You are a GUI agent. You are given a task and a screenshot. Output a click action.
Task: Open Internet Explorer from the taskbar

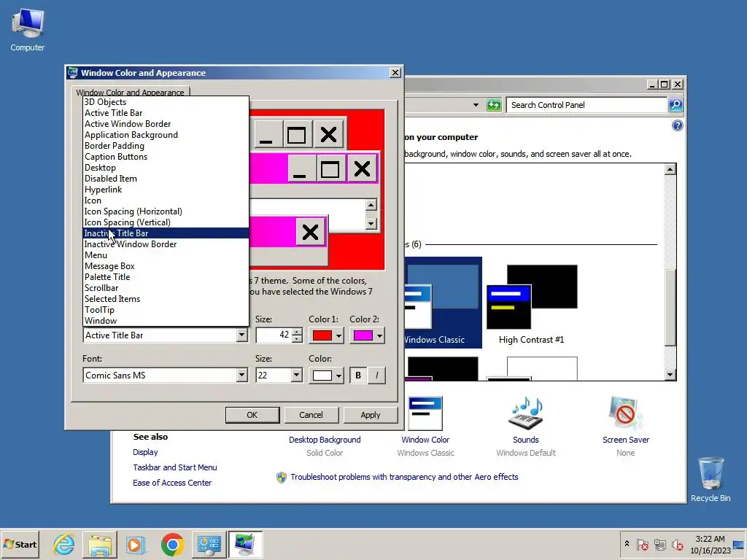coord(64,544)
